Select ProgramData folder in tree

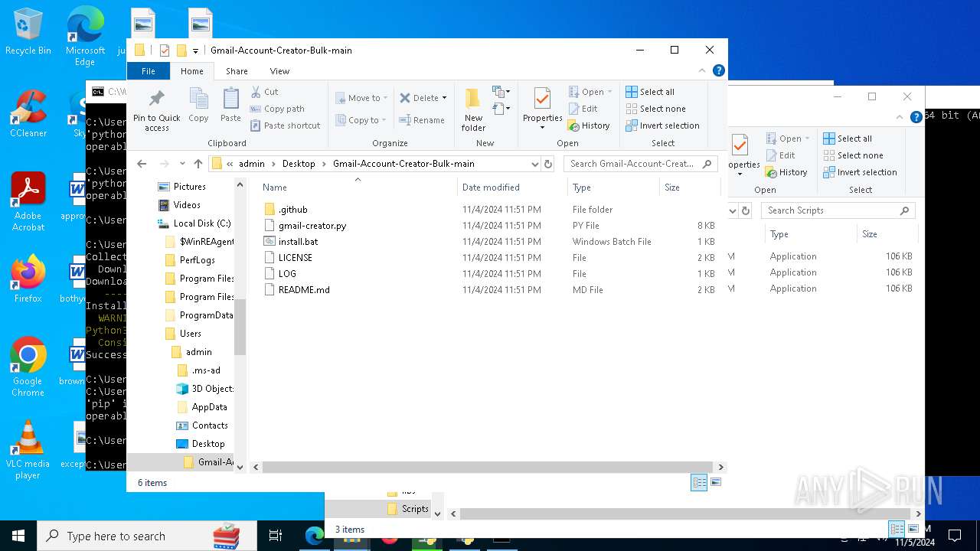click(206, 315)
